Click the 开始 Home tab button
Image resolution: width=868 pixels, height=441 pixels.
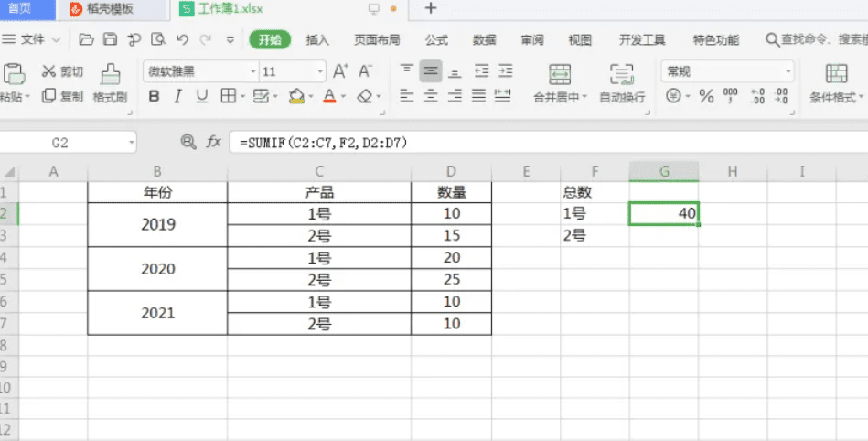pyautogui.click(x=270, y=40)
